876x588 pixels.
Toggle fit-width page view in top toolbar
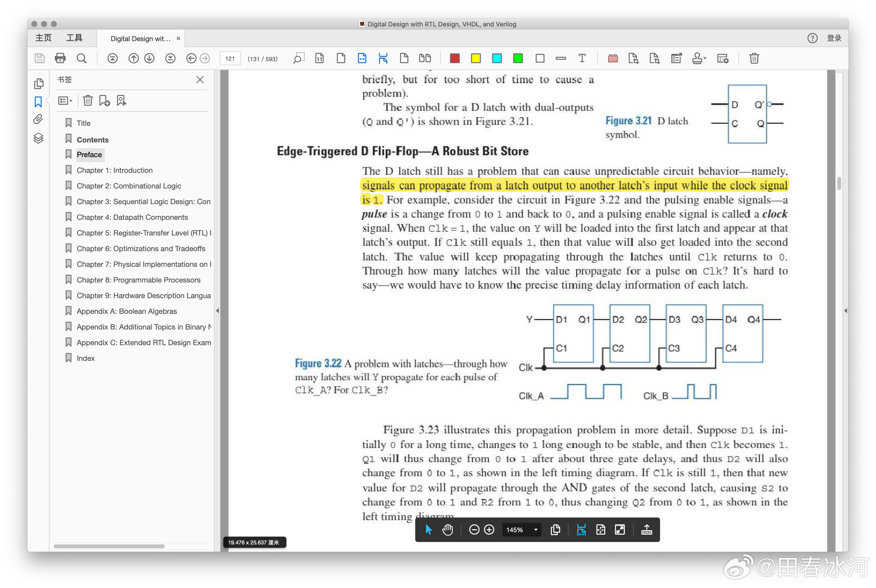tap(362, 59)
